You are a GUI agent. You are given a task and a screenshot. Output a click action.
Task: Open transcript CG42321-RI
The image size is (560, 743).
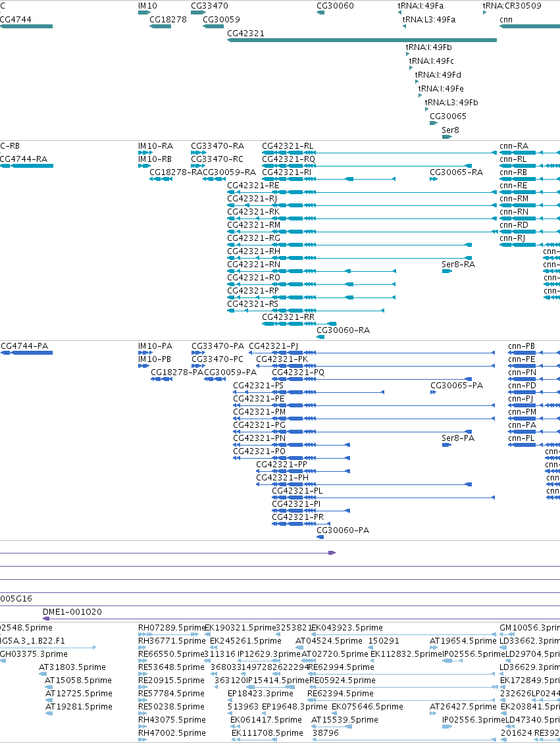click(x=287, y=172)
